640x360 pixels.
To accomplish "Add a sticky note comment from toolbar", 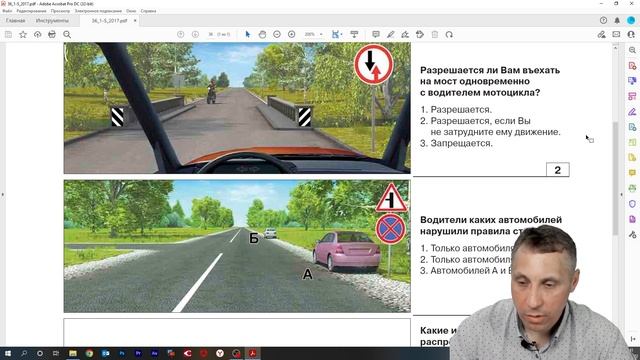I will coord(376,35).
